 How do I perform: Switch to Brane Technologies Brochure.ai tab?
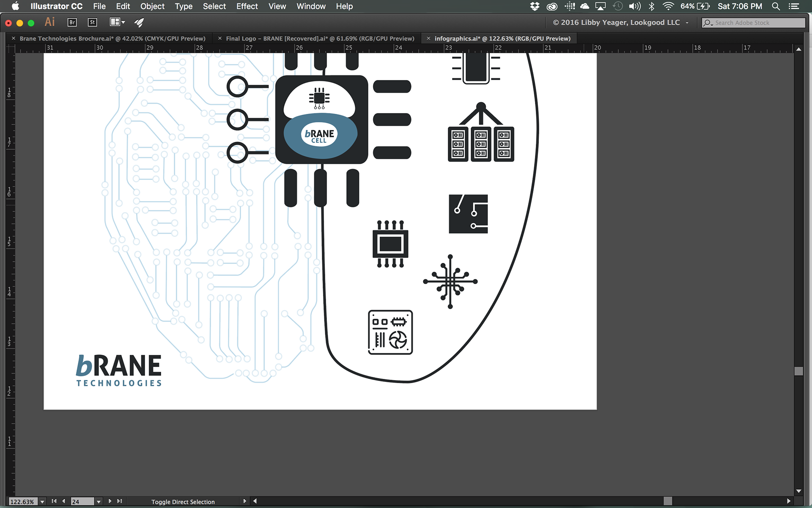[x=112, y=38]
